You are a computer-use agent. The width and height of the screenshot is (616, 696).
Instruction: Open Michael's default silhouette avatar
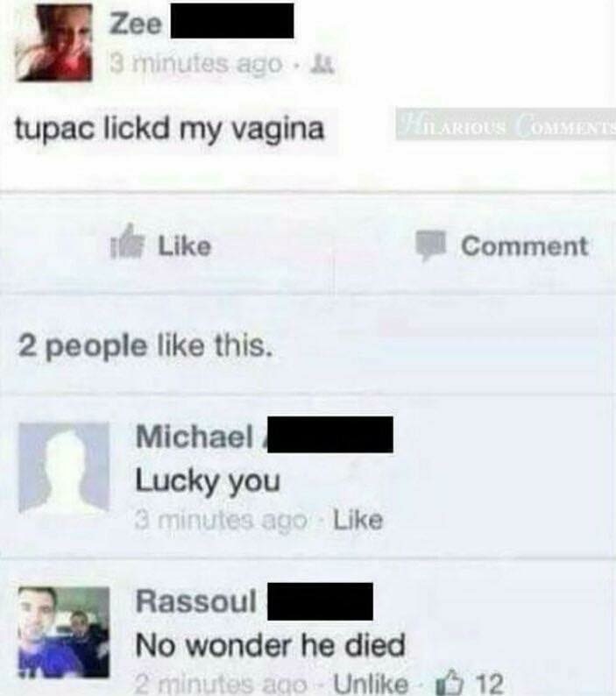pos(64,468)
